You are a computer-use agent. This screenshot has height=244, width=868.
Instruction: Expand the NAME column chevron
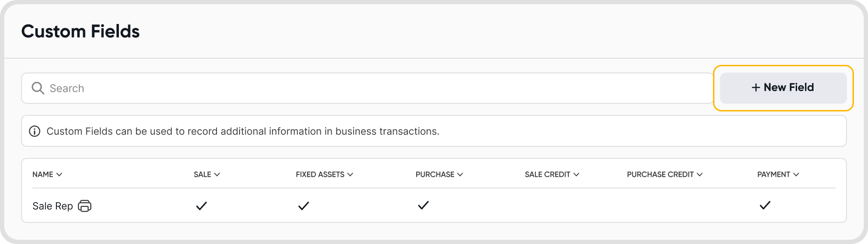(59, 174)
